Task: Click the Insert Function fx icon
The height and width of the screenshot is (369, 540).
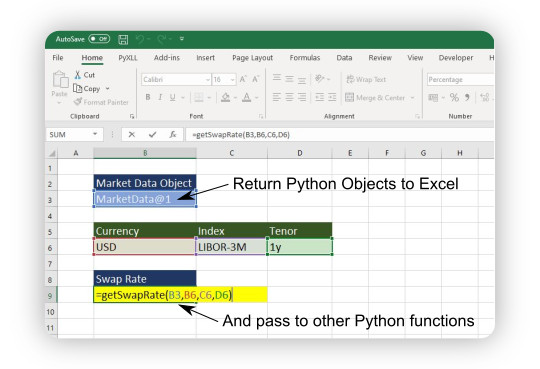Action: [x=173, y=135]
